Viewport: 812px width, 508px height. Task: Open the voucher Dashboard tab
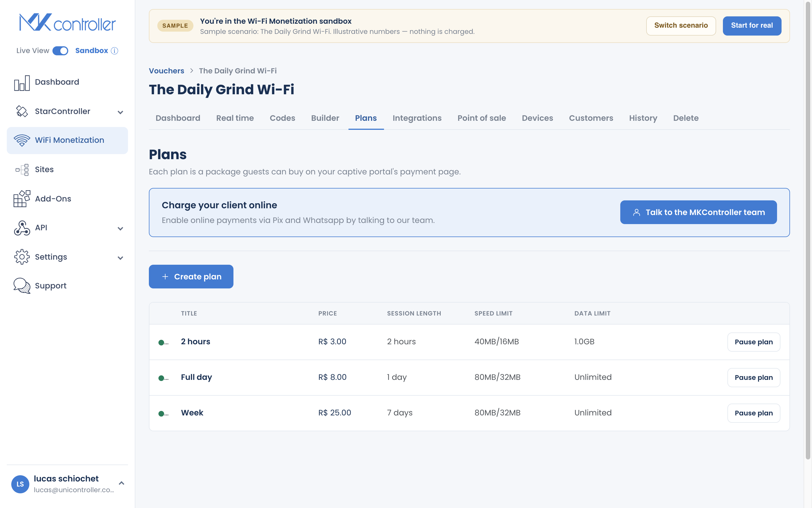coord(178,118)
